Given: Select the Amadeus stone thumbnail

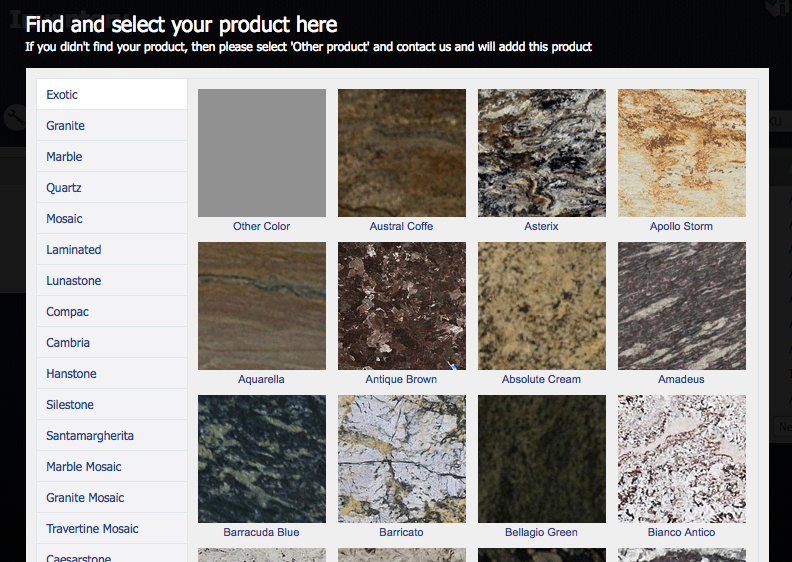Looking at the screenshot, I should click(681, 306).
